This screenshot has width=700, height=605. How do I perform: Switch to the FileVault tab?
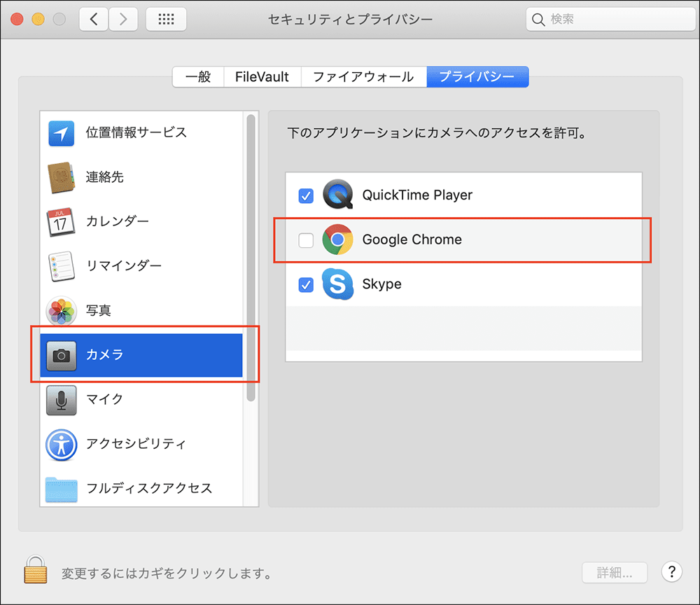coord(262,77)
